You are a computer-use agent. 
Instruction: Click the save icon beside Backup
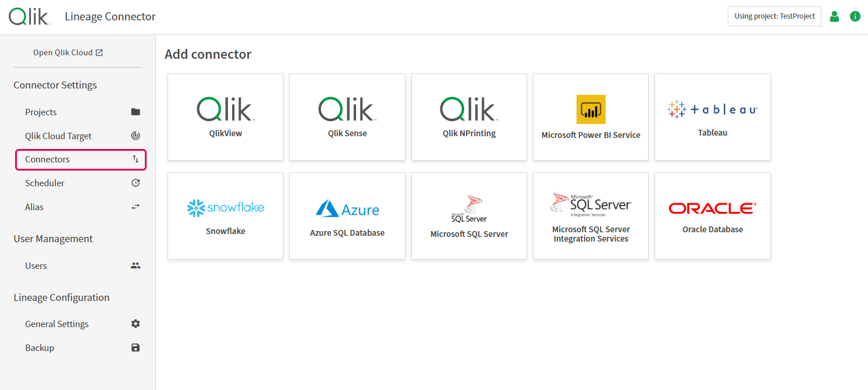[x=135, y=348]
